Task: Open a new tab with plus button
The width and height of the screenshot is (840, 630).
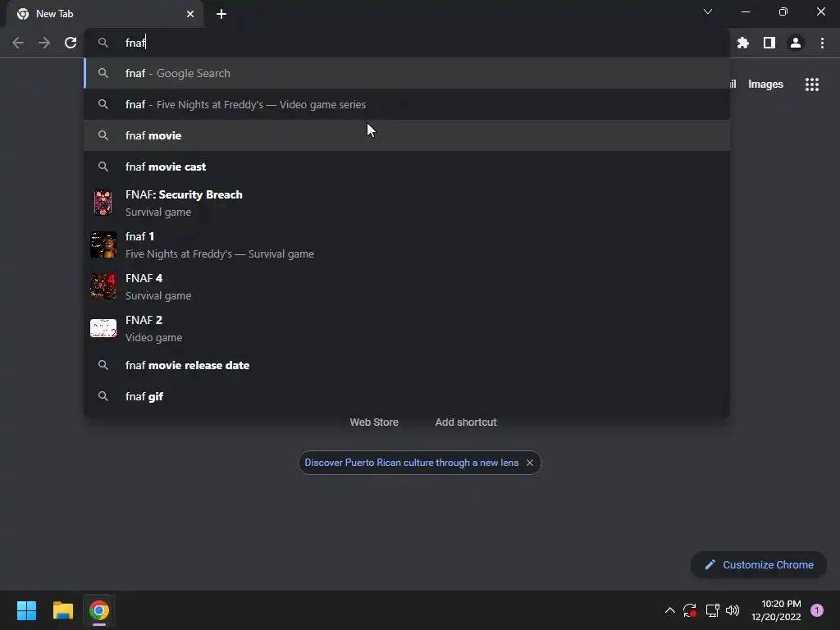Action: (x=221, y=14)
